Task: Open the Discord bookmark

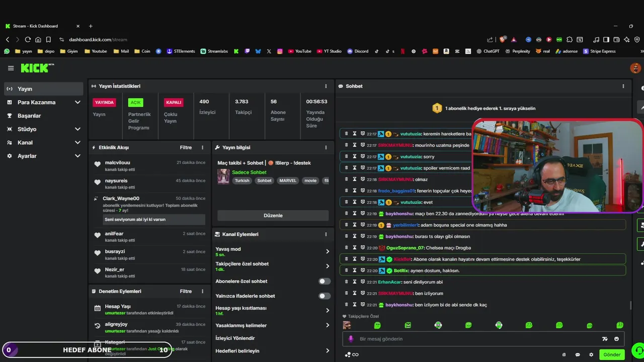Action: (x=358, y=51)
